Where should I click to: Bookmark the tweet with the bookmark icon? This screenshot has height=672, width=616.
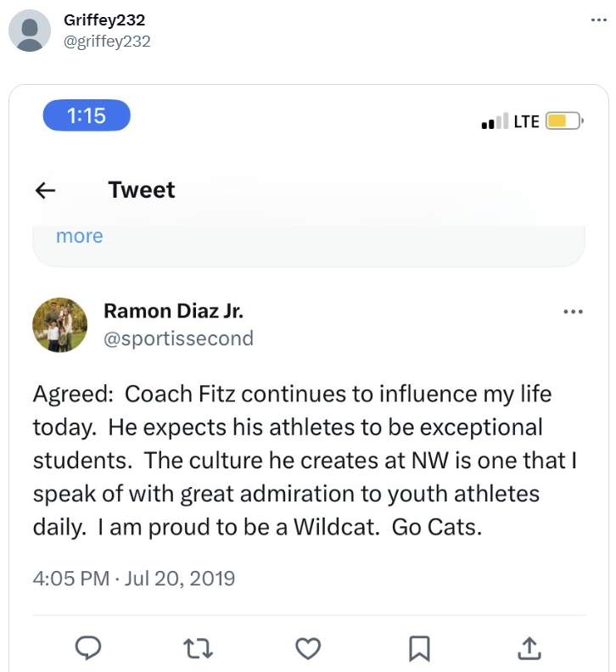coord(418,649)
